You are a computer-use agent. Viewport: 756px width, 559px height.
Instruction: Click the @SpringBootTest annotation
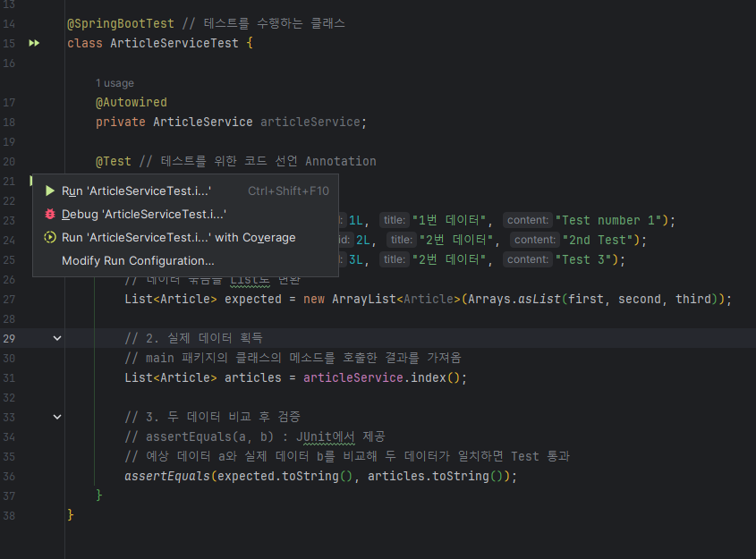[x=121, y=23]
